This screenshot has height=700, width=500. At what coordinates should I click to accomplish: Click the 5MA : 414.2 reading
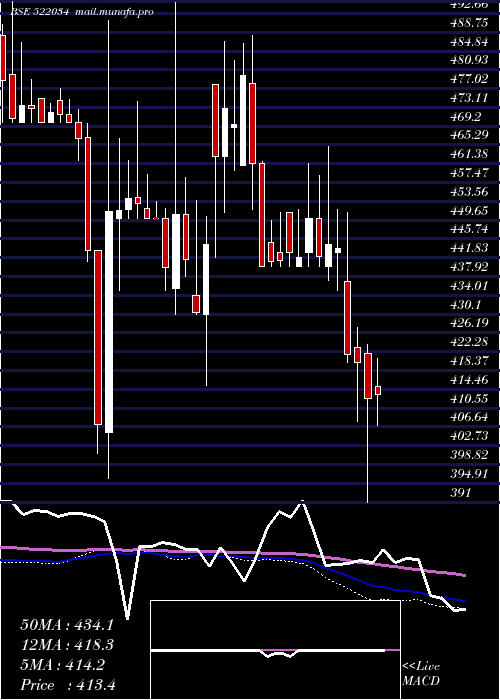click(x=63, y=665)
